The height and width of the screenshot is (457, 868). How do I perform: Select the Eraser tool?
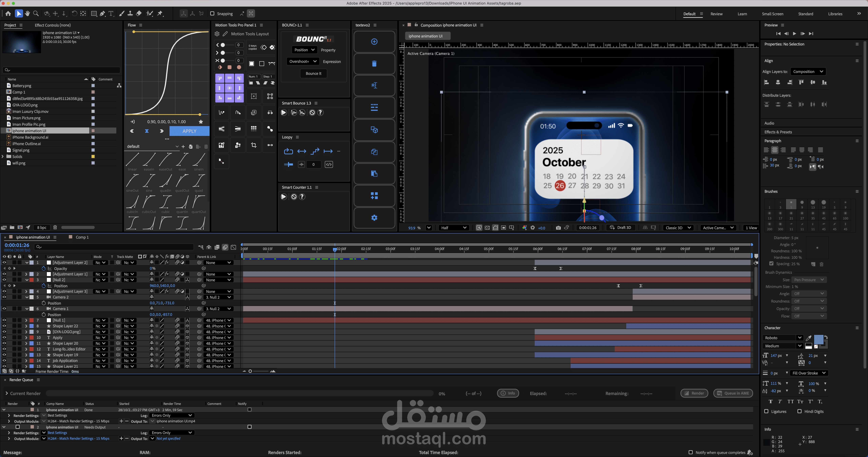(x=139, y=13)
